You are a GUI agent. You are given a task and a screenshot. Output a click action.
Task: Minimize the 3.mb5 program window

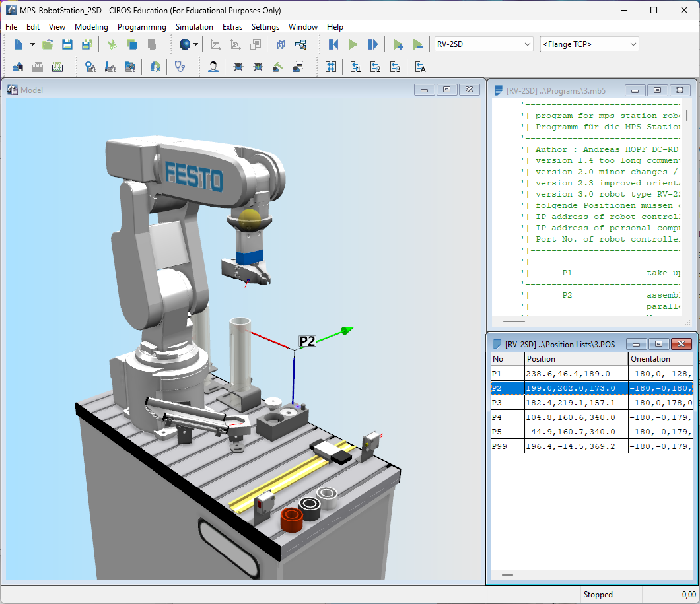pos(635,90)
